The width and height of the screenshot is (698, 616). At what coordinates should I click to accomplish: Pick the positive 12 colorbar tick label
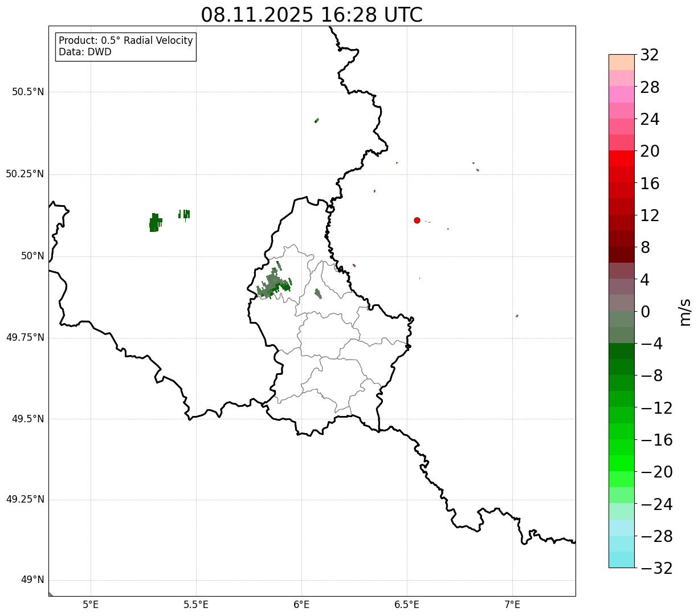click(650, 215)
